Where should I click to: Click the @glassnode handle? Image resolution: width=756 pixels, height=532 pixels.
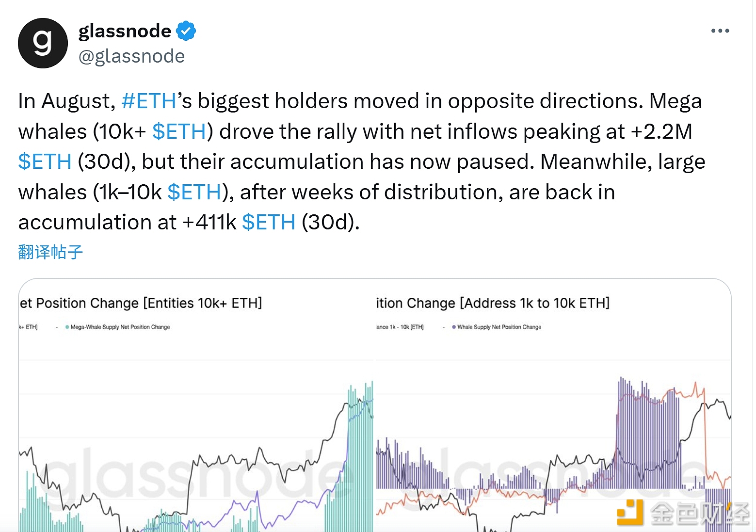pyautogui.click(x=131, y=56)
